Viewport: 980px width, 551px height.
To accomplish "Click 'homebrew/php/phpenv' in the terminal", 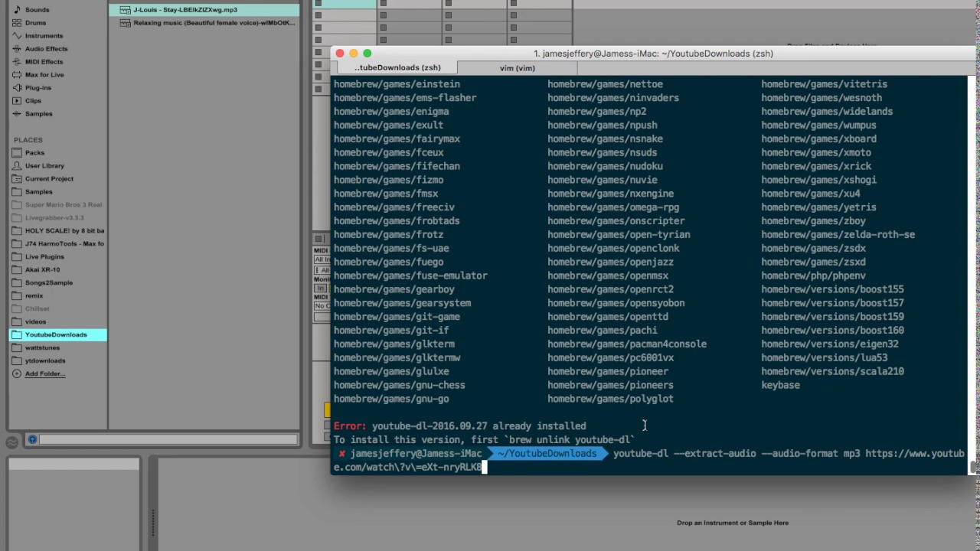I will pos(813,276).
